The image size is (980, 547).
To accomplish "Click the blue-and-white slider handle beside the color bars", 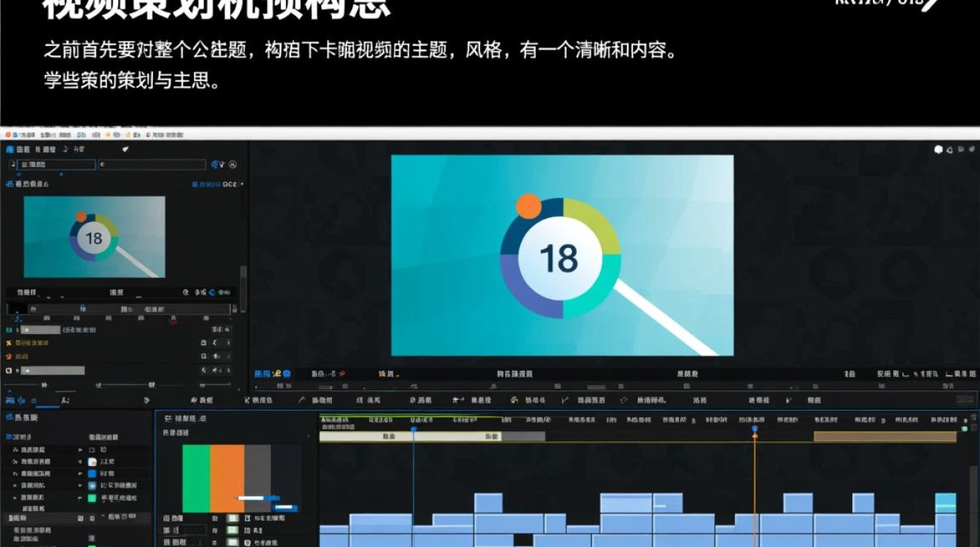I will 284,507.
